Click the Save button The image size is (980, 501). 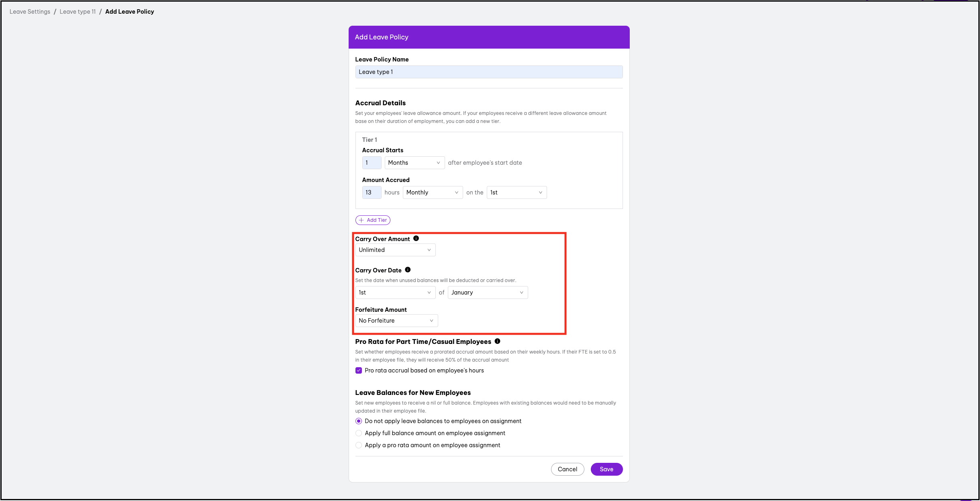coord(606,469)
